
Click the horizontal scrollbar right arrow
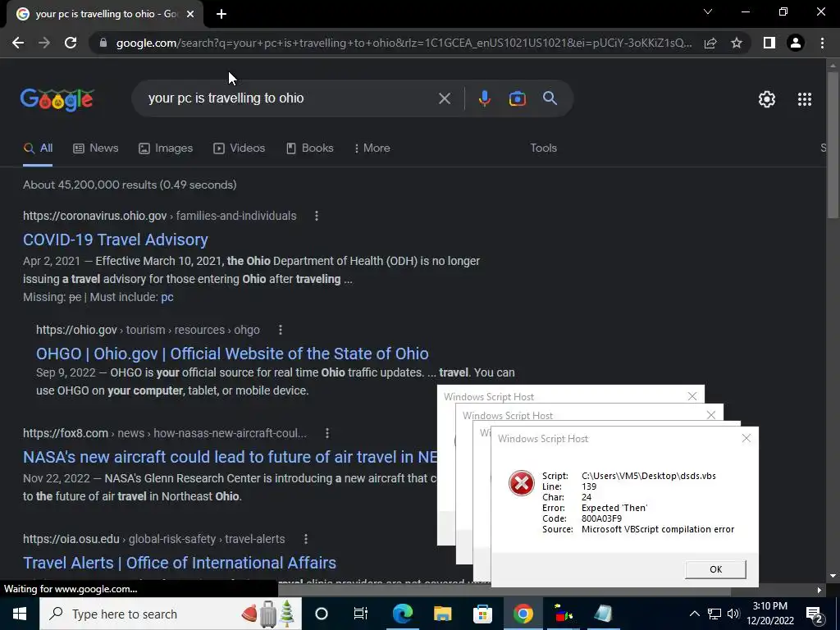(x=819, y=591)
